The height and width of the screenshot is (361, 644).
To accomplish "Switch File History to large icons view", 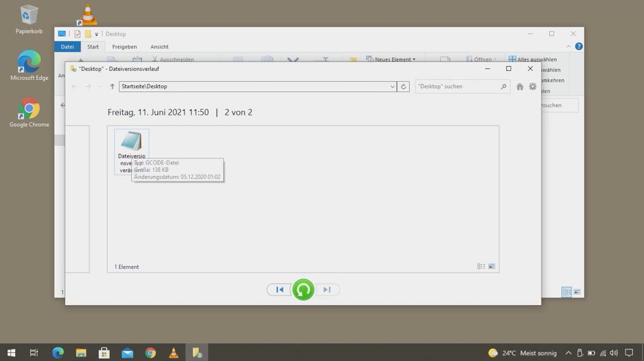I will pos(492,267).
